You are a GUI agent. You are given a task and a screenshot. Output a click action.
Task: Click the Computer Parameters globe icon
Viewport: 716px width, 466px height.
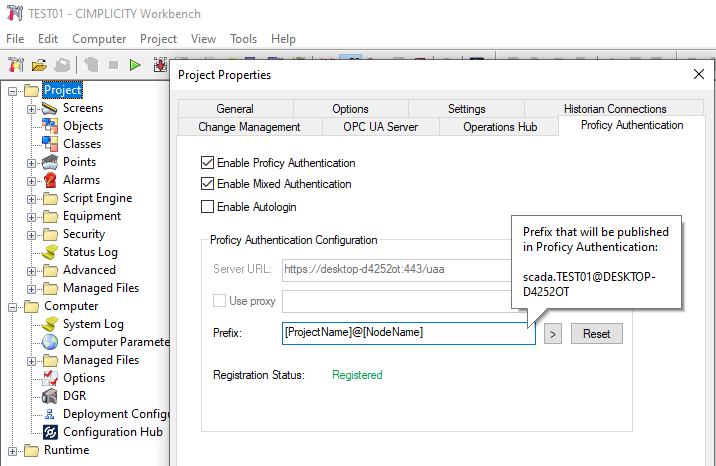pos(50,342)
